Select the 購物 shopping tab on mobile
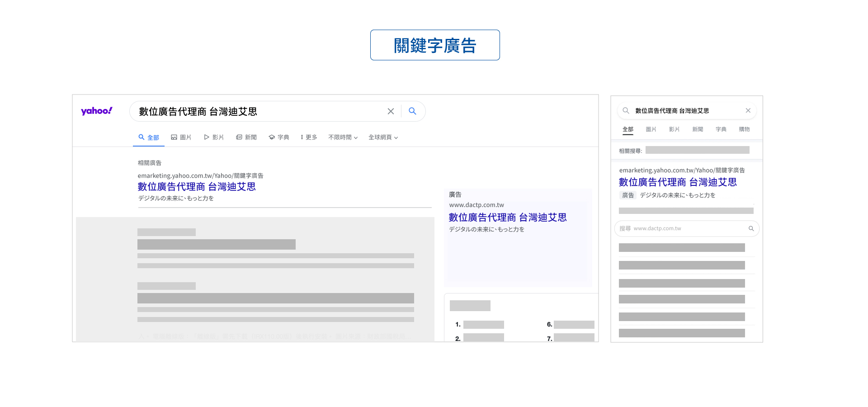Image resolution: width=868 pixels, height=407 pixels. tap(744, 129)
